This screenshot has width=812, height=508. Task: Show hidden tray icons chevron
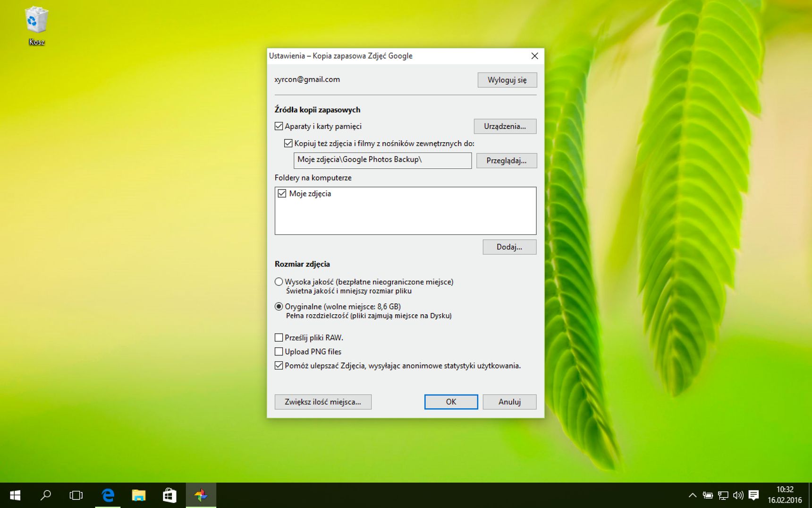tap(692, 495)
